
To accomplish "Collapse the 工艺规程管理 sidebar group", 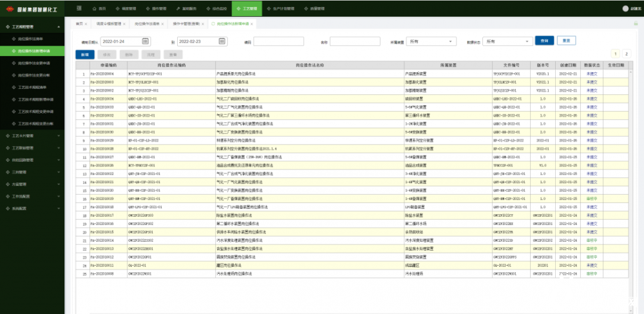I will point(59,27).
